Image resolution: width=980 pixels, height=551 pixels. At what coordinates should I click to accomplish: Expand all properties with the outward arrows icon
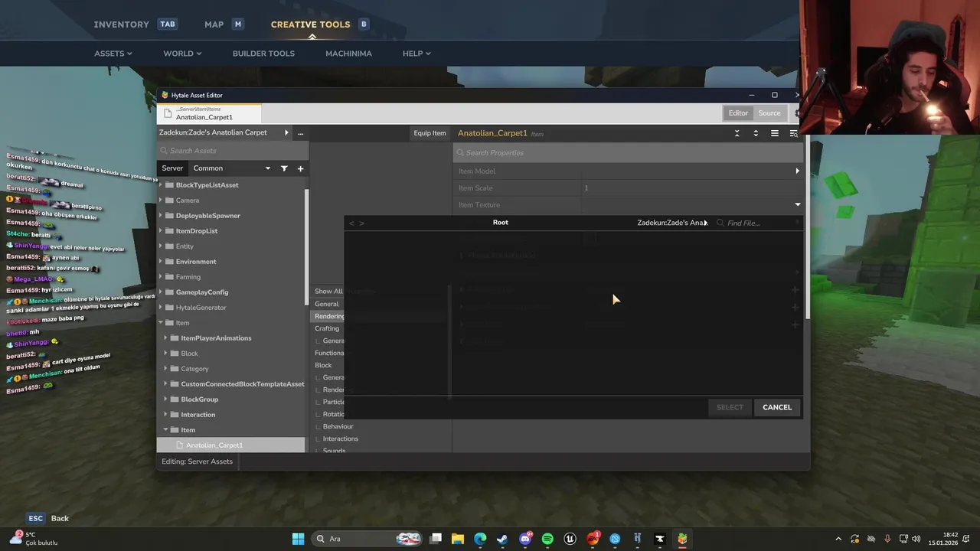tap(756, 133)
